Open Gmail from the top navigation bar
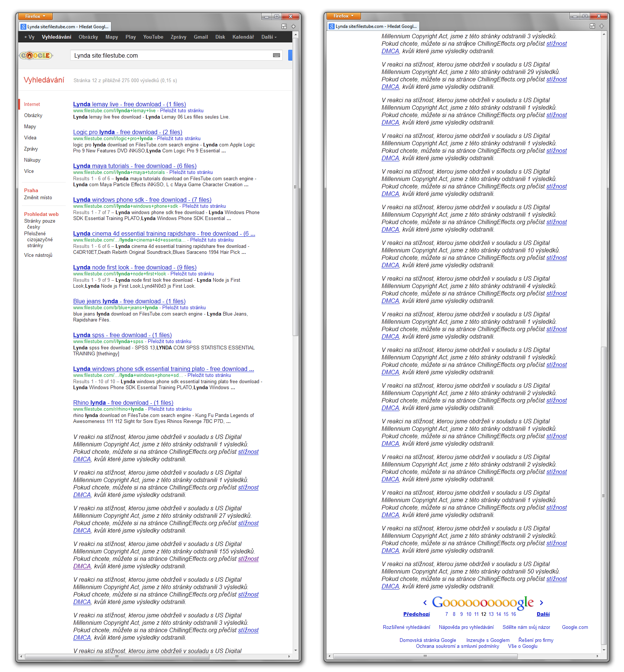The width and height of the screenshot is (624, 672). 201,37
